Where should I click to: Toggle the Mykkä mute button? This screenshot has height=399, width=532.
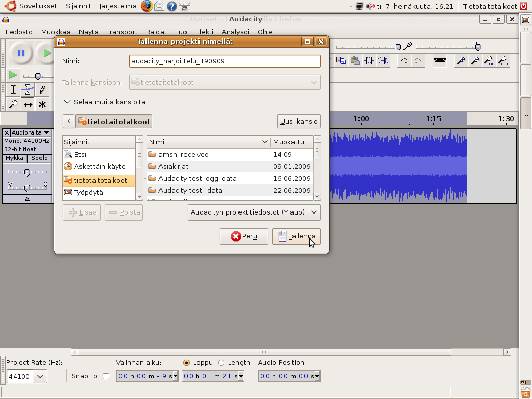pos(14,158)
